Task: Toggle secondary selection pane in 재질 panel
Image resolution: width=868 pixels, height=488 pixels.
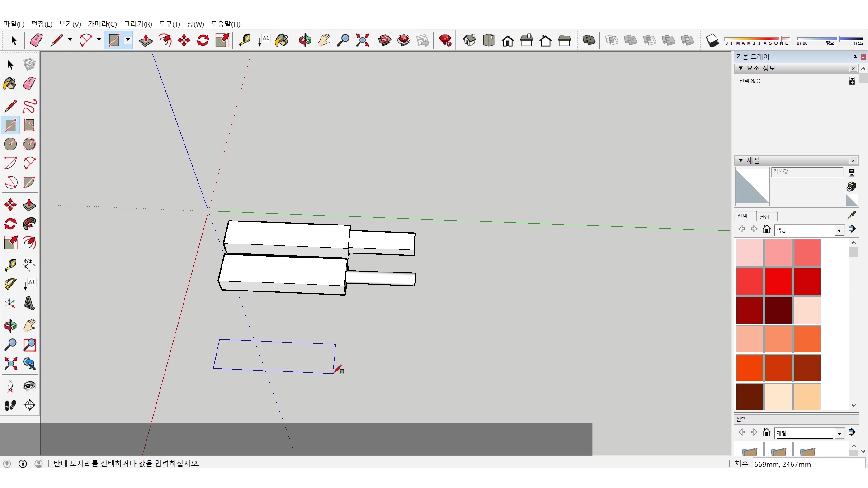Action: click(x=851, y=172)
